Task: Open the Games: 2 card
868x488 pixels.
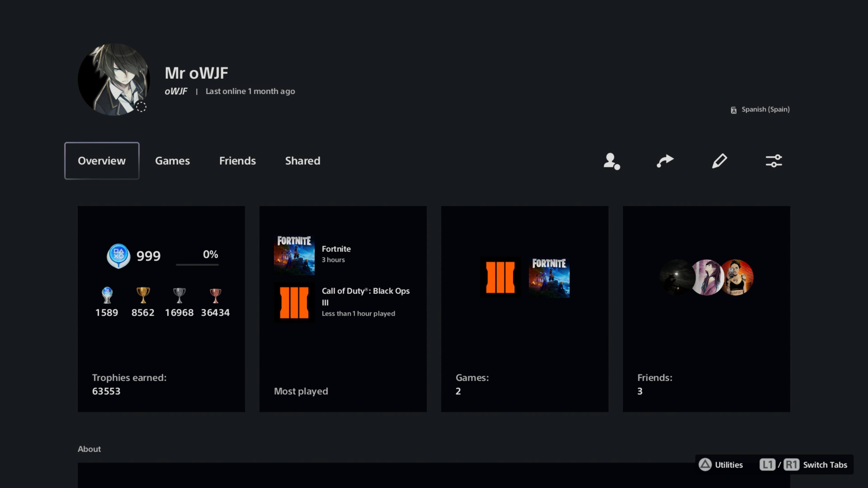Action: (x=525, y=309)
